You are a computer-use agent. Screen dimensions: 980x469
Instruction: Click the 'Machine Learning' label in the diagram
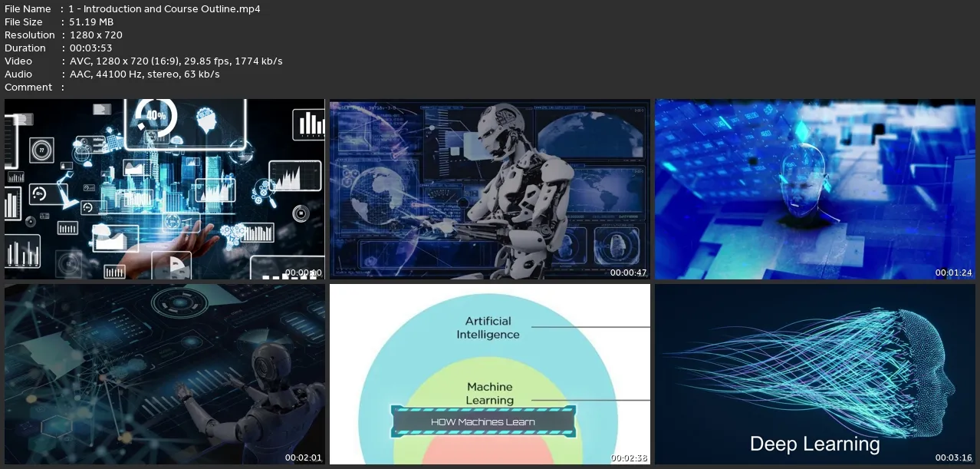(x=490, y=394)
